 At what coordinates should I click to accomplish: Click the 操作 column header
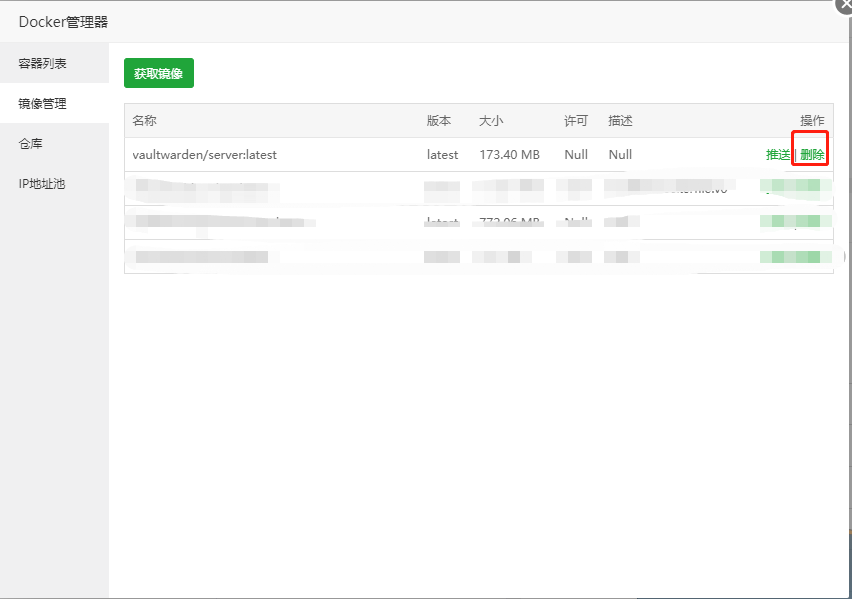[812, 121]
